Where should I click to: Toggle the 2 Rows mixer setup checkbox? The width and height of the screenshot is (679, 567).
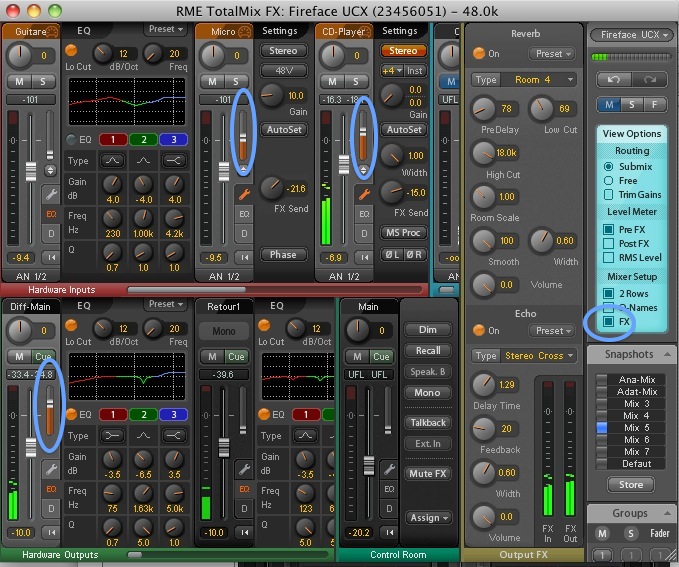click(x=608, y=293)
